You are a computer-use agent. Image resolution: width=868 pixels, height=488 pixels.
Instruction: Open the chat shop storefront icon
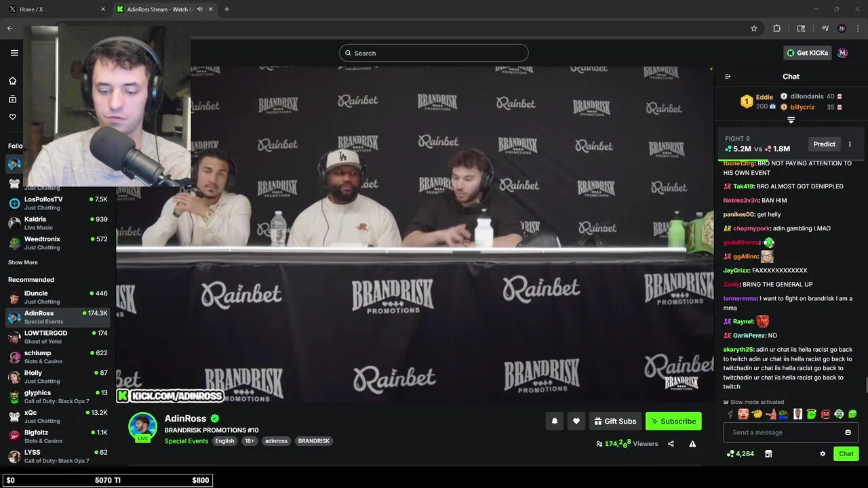tap(768, 453)
